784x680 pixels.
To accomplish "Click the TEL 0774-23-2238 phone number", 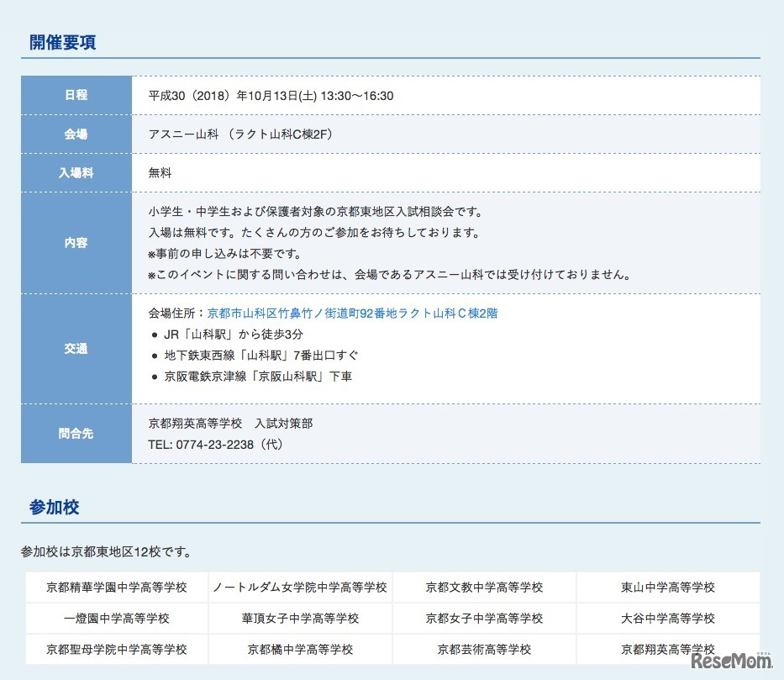I will tap(214, 445).
